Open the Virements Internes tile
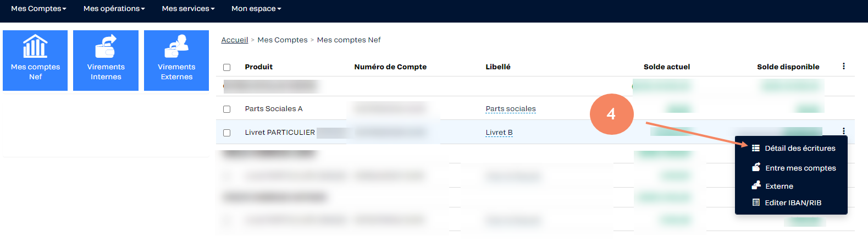This screenshot has height=241, width=868. pyautogui.click(x=106, y=61)
